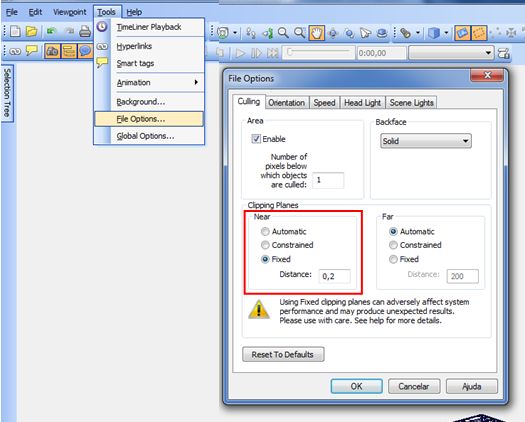Viewport: 525px width, 422px height.
Task: Click the New file icon in toolbar
Action: tap(15, 32)
